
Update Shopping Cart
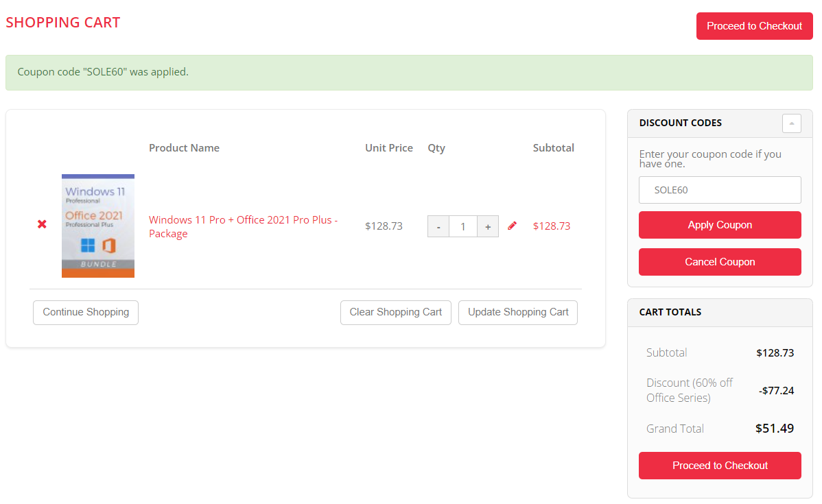click(518, 312)
